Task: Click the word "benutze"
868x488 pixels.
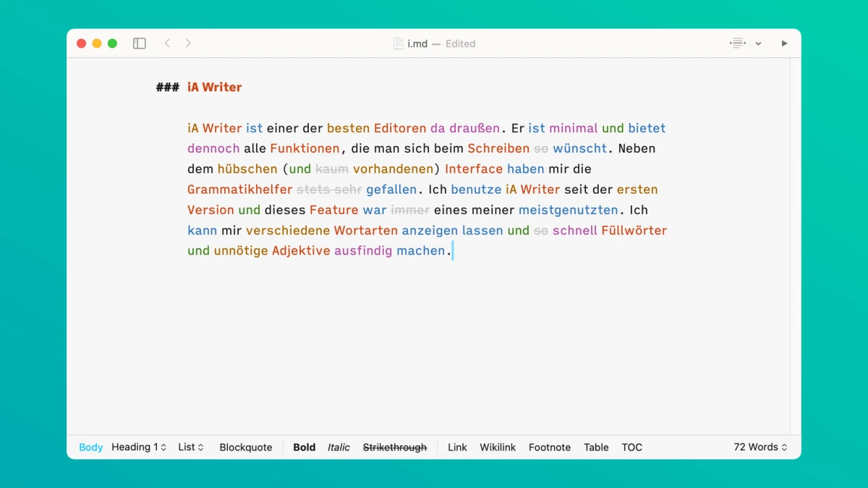Action: click(x=476, y=189)
